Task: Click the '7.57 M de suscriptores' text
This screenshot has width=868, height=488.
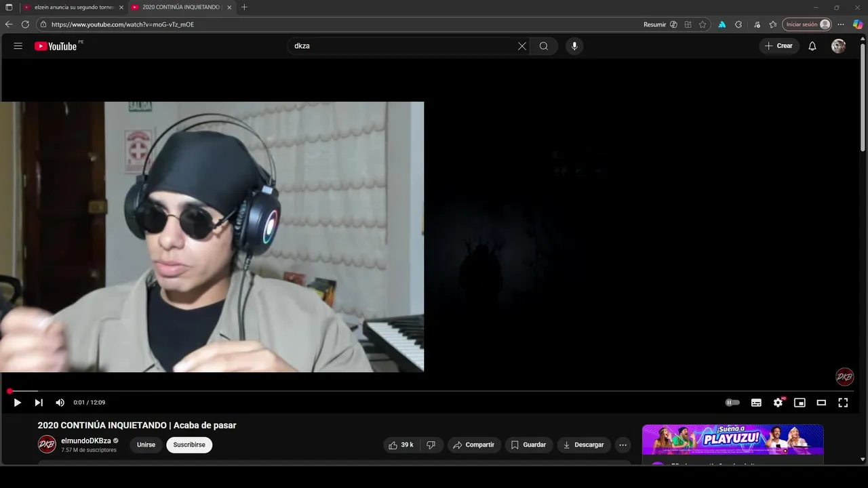Action: click(89, 450)
